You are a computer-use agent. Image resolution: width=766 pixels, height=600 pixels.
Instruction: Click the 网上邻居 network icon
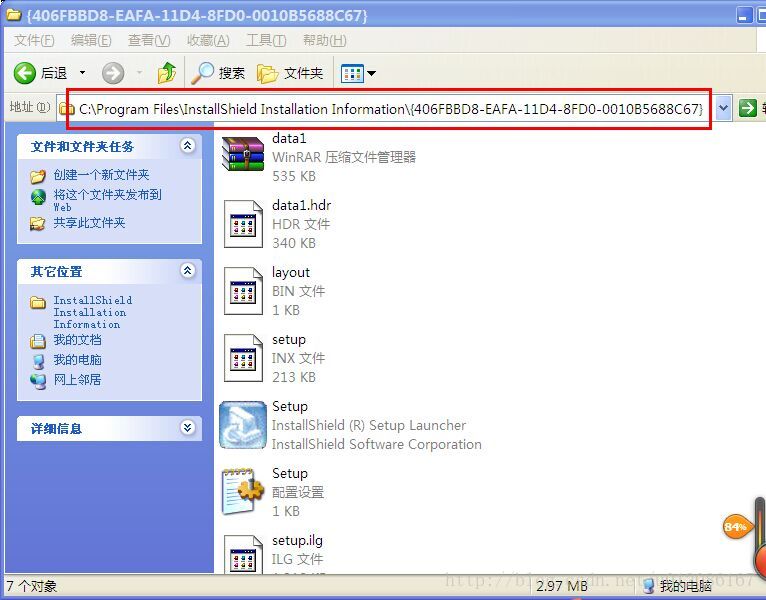point(38,381)
